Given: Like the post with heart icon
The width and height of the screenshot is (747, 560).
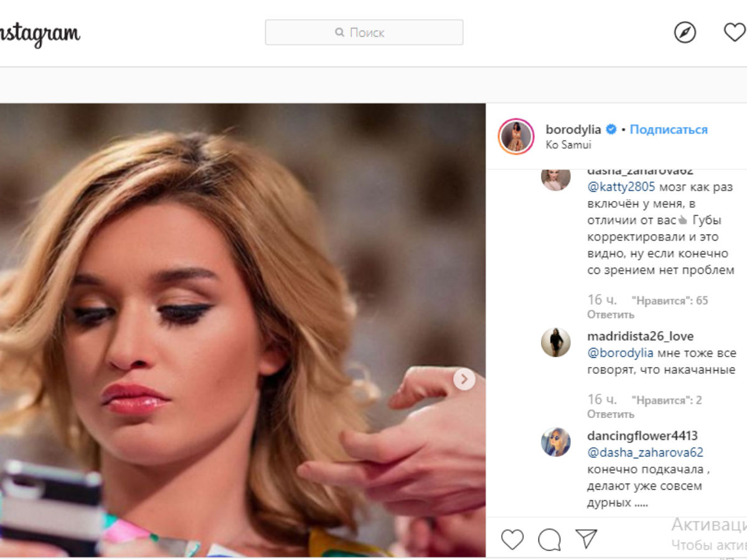Looking at the screenshot, I should [x=512, y=539].
